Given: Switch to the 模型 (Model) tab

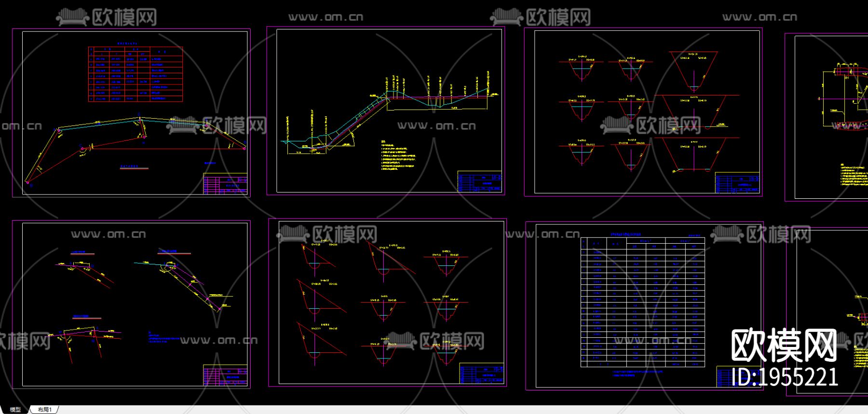Looking at the screenshot, I should coord(15,409).
